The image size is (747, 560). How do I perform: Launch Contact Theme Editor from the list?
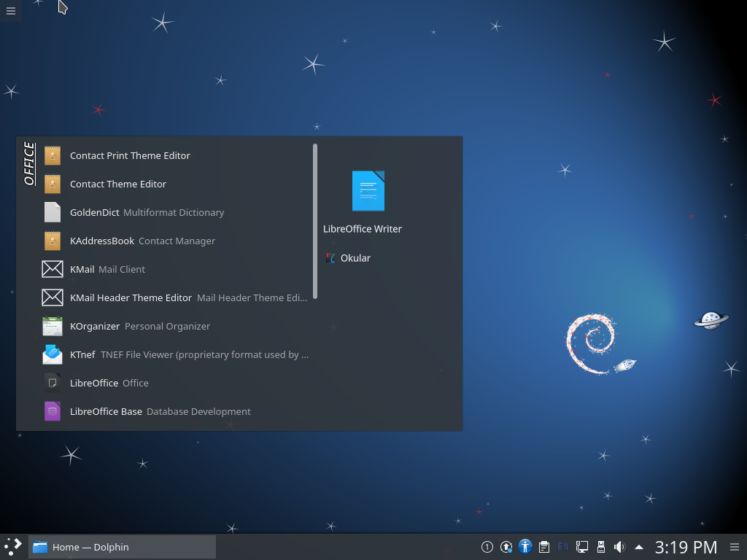pyautogui.click(x=175, y=184)
